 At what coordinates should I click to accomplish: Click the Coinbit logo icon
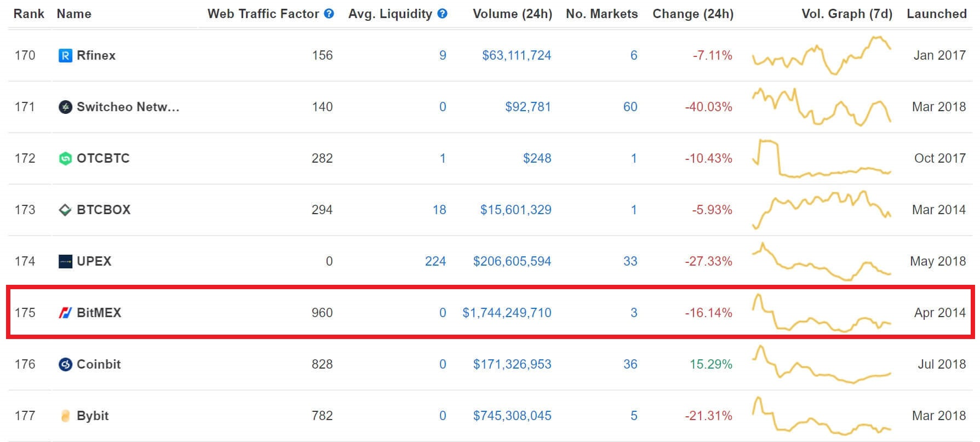point(65,364)
